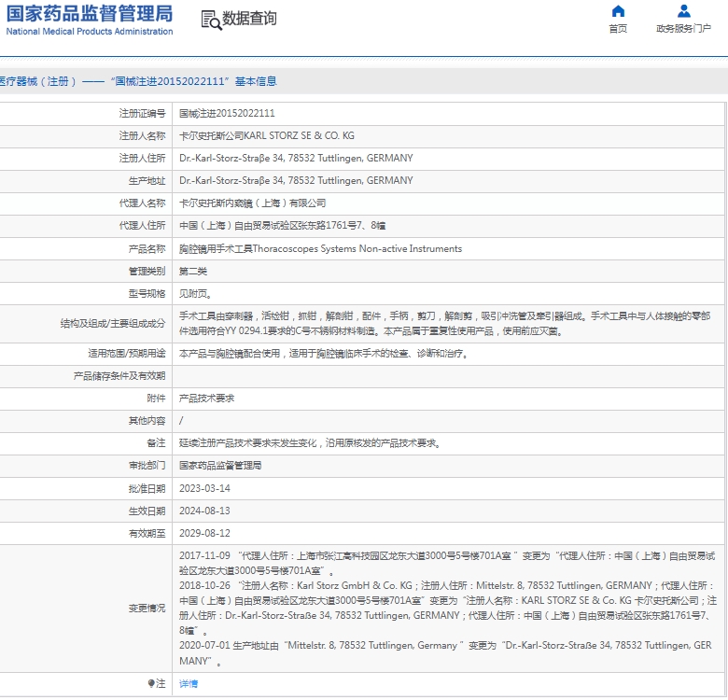Click the 结构及组成 description text
728x700 pixels.
(445, 324)
